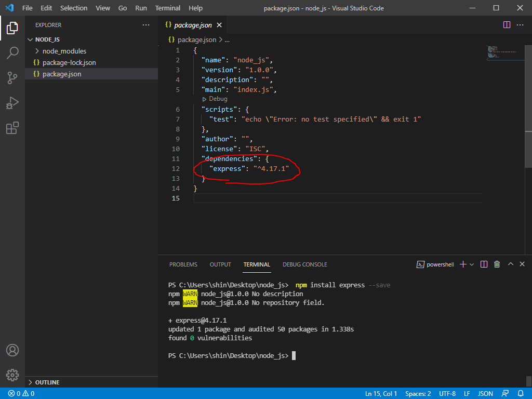The height and width of the screenshot is (399, 532).
Task: Open notifications bell in status bar
Action: pos(521,394)
